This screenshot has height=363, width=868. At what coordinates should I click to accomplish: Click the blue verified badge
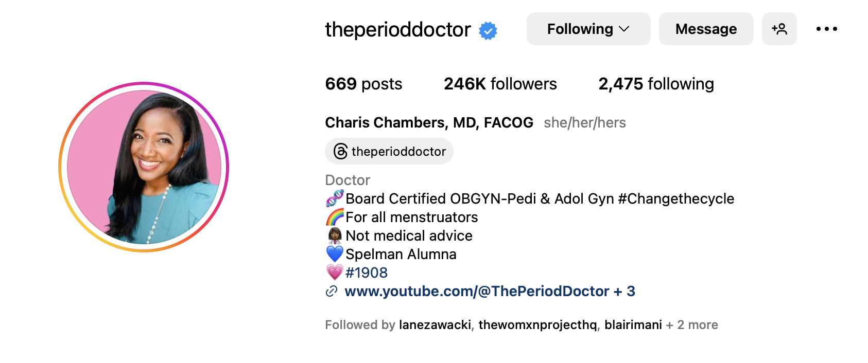click(x=488, y=31)
